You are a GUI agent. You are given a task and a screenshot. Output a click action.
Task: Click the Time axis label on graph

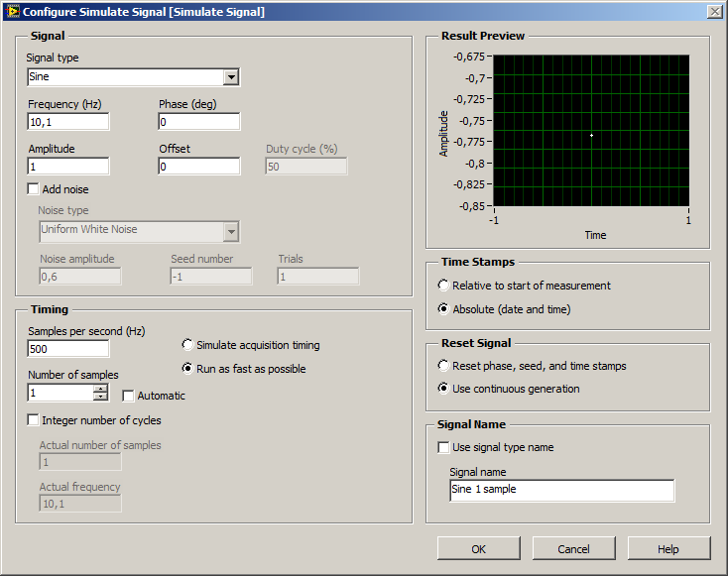[595, 235]
